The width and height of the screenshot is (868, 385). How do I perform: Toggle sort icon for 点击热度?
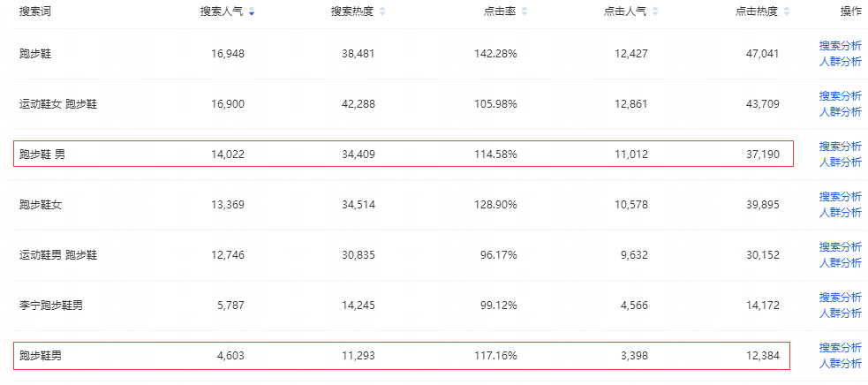(787, 11)
